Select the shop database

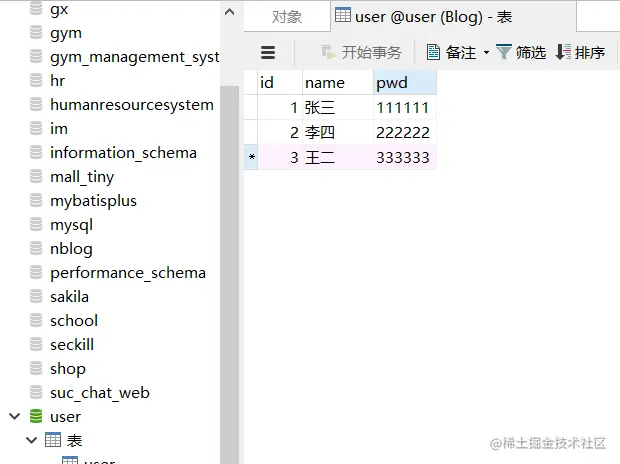pos(68,369)
